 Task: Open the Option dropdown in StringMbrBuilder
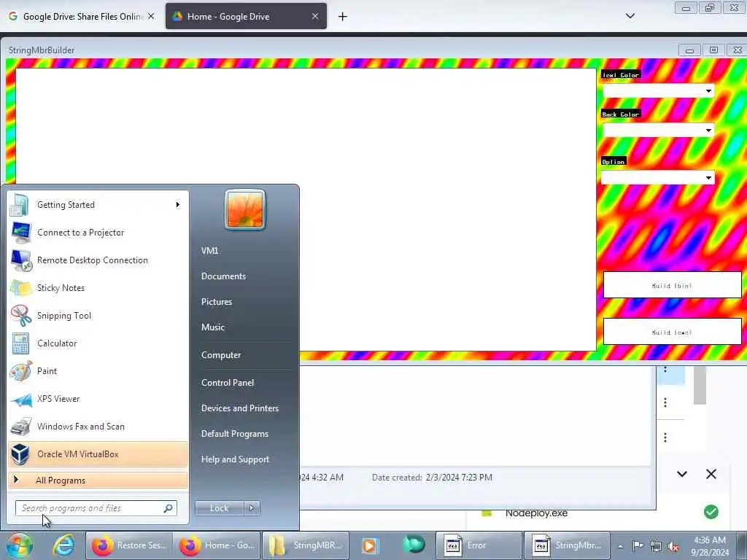[x=657, y=178]
